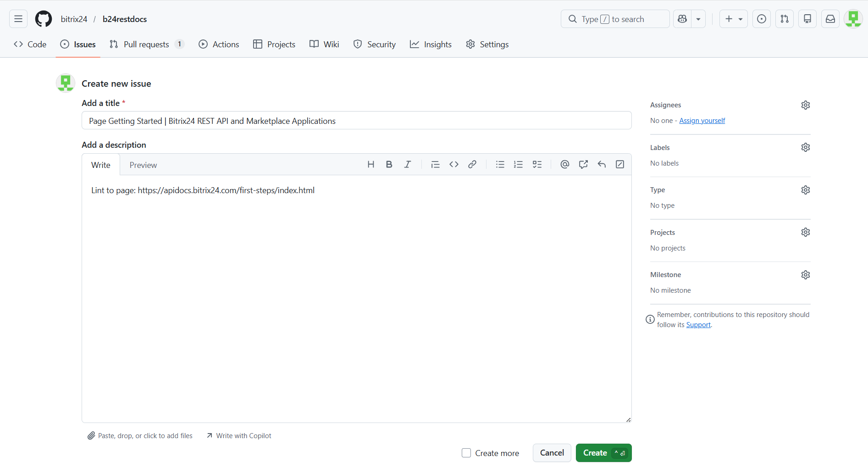Click the mention (@) icon
868x473 pixels.
(x=565, y=165)
